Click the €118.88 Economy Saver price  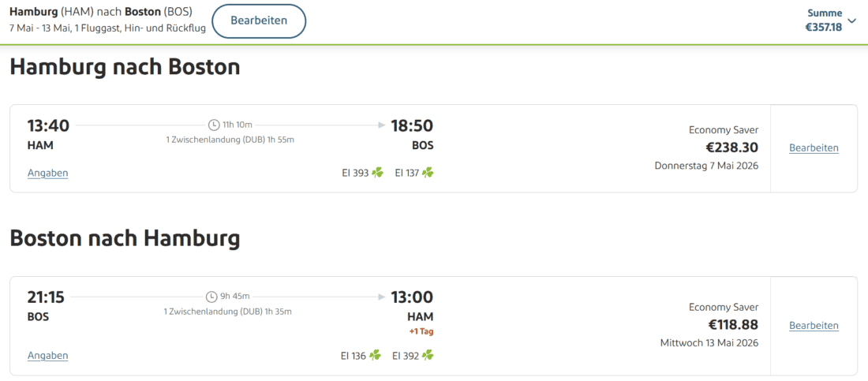[733, 324]
